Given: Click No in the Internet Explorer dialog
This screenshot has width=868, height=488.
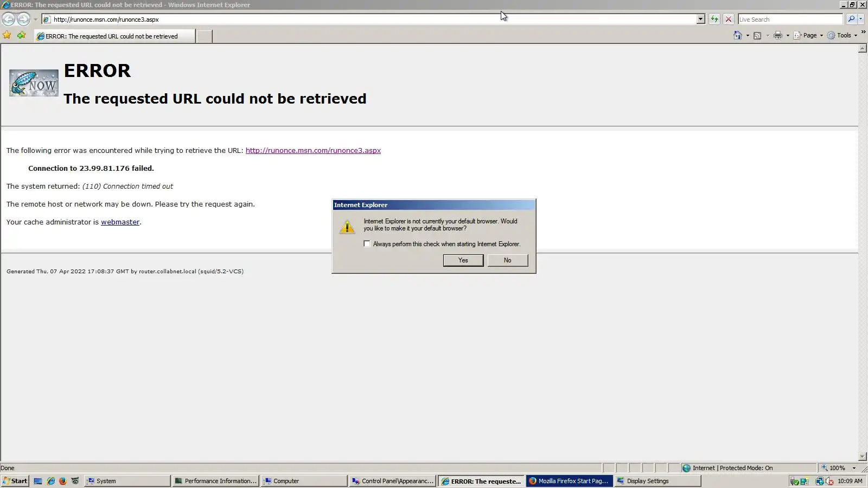Looking at the screenshot, I should (x=507, y=260).
